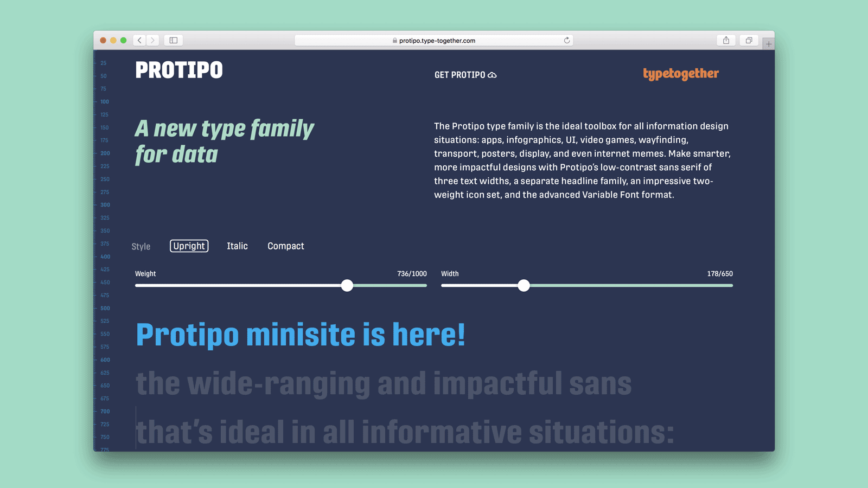Switch to the Italic style

[237, 246]
